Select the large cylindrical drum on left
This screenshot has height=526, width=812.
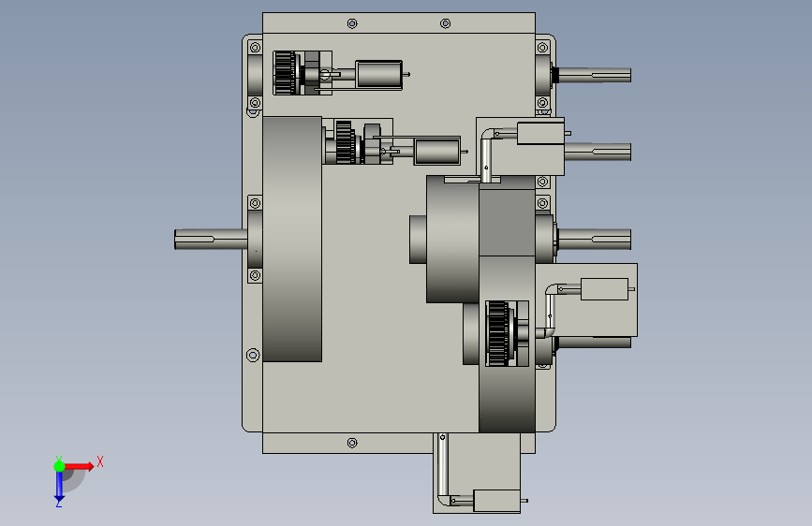coord(292,240)
